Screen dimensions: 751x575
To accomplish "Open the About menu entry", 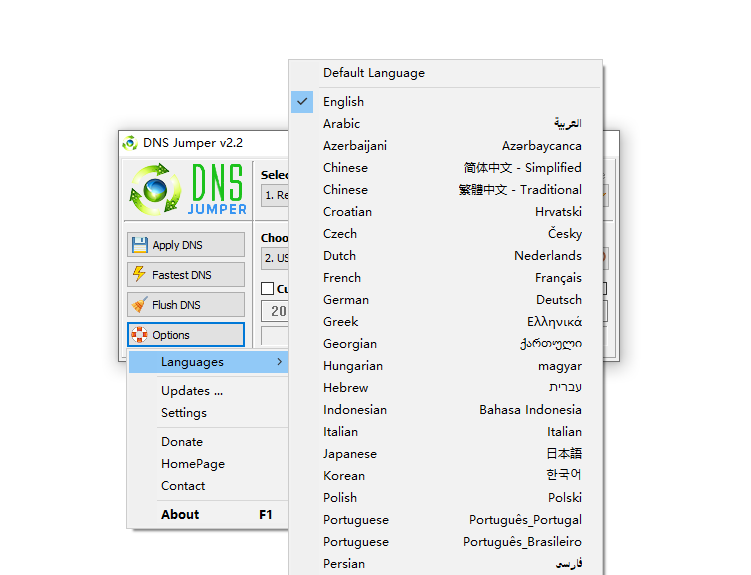I will point(208,515).
